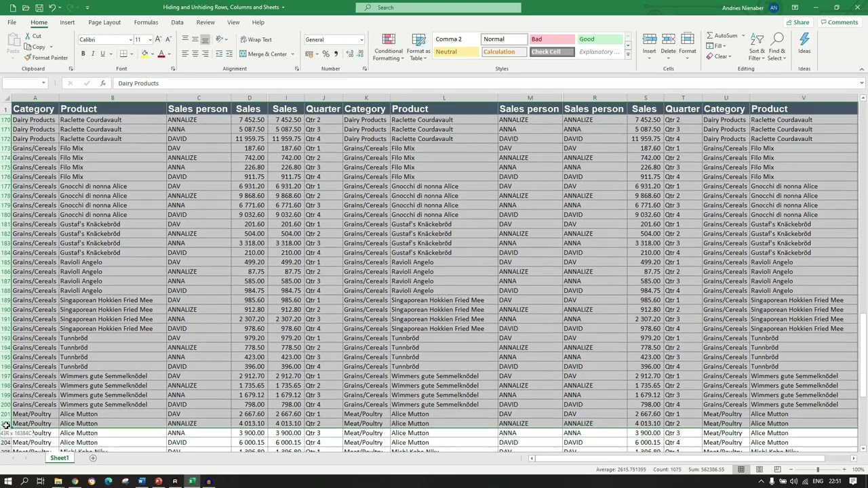Click the Percent Style icon
The width and height of the screenshot is (868, 488).
click(x=325, y=54)
